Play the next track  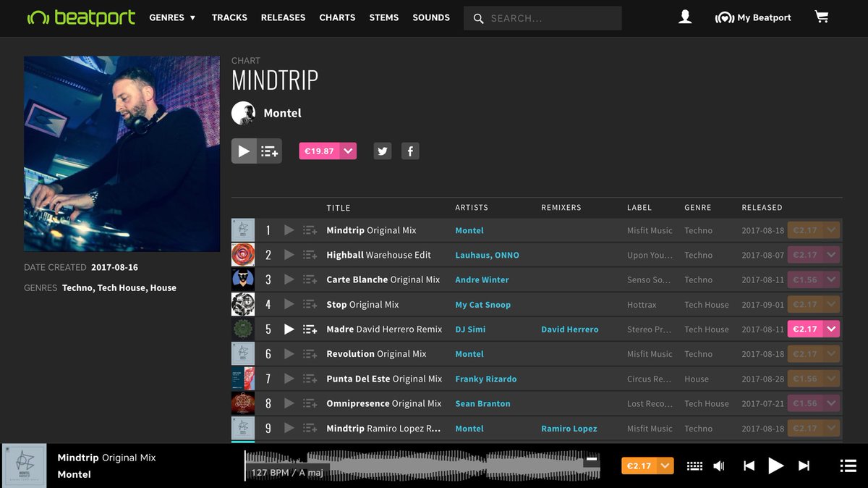coord(805,466)
